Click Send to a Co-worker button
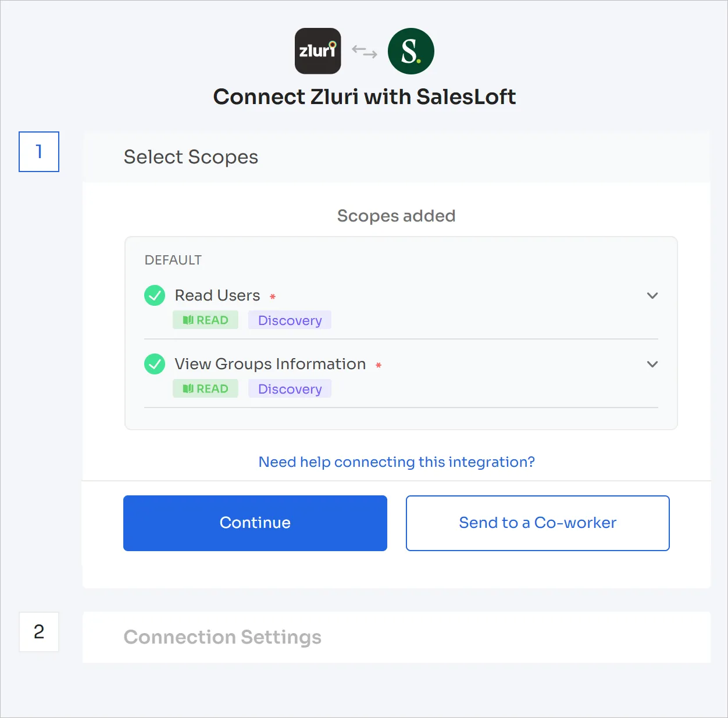Screen dimensions: 728x718 538,523
